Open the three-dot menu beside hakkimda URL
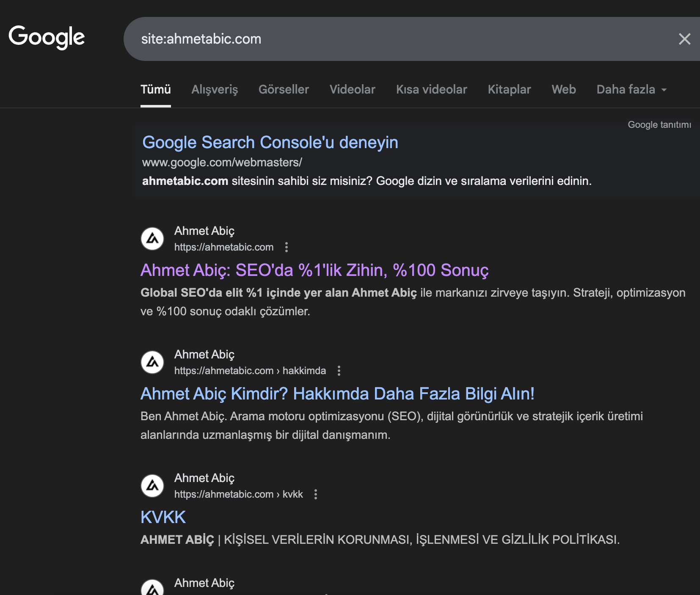This screenshot has width=700, height=595. pos(339,371)
